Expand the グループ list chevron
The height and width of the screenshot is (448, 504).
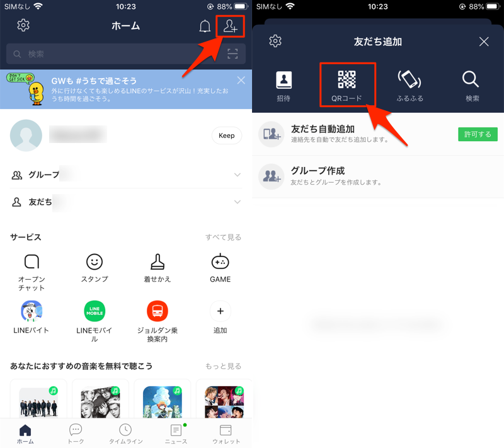tap(237, 175)
